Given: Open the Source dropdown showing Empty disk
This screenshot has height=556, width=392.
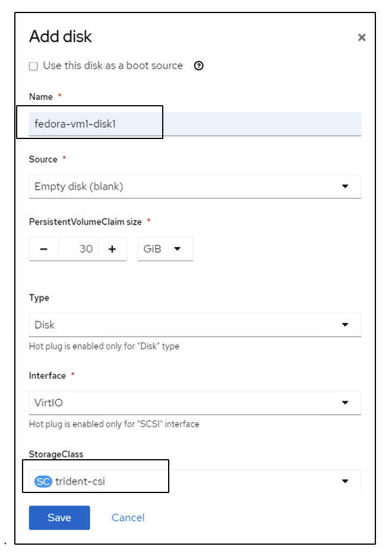Looking at the screenshot, I should click(x=194, y=187).
